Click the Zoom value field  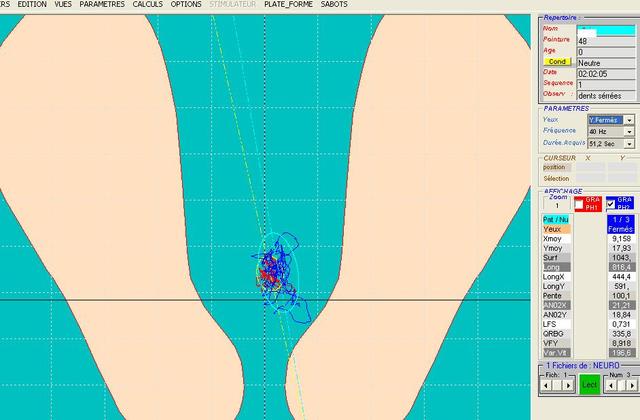[557, 206]
